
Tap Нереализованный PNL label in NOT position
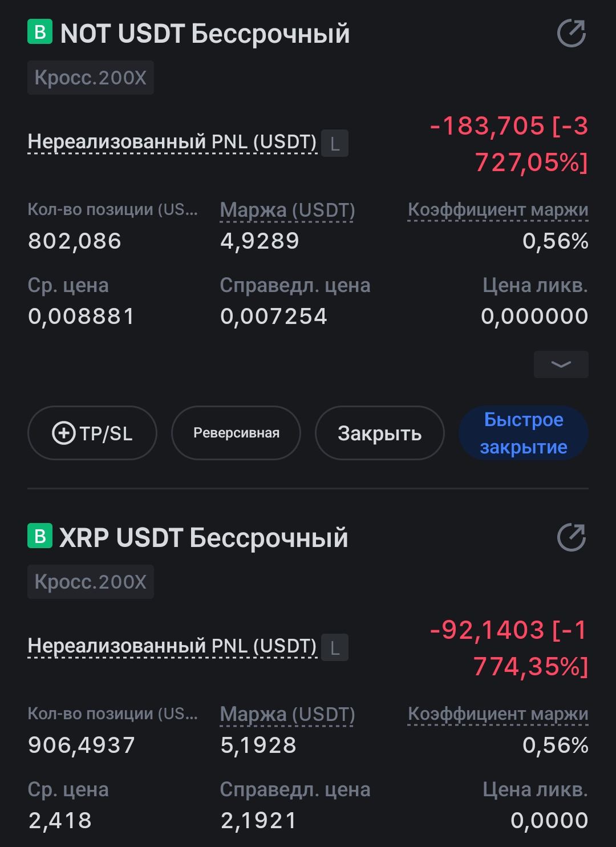tap(172, 141)
